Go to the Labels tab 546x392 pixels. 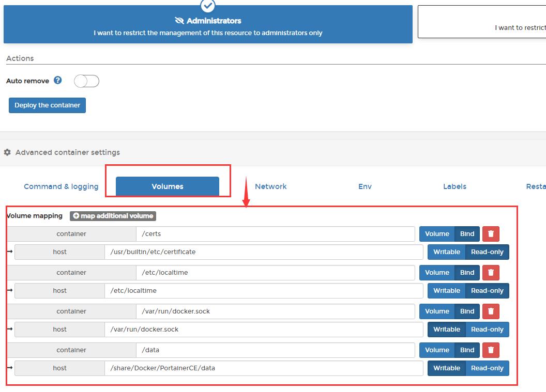[454, 186]
